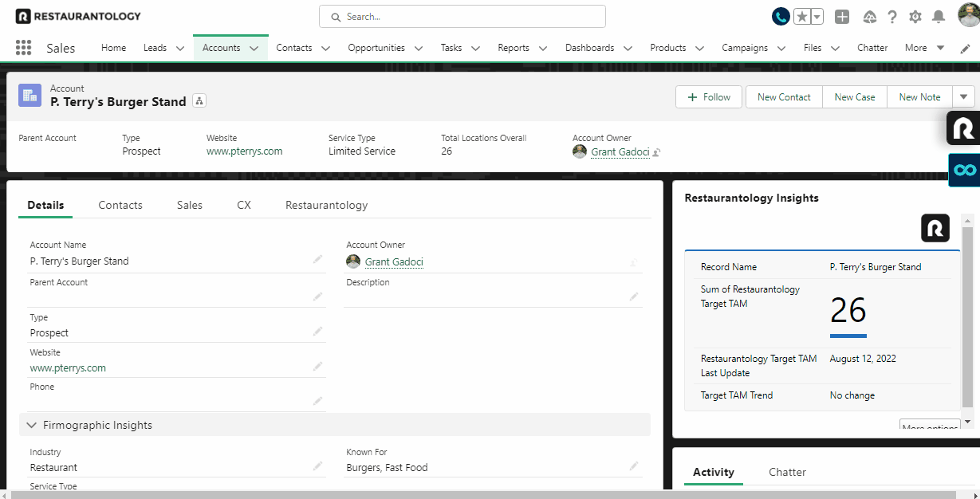Click the Favorites star icon
The image size is (980, 499).
tap(802, 17)
